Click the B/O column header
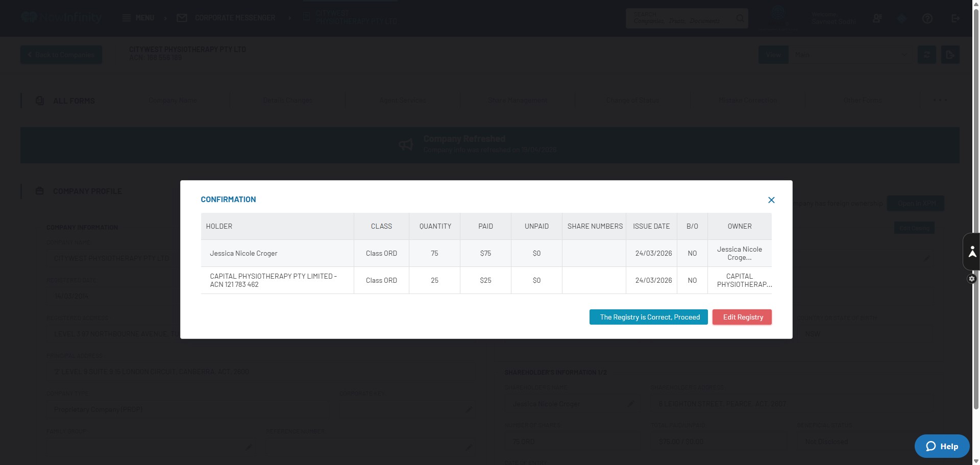 692,226
